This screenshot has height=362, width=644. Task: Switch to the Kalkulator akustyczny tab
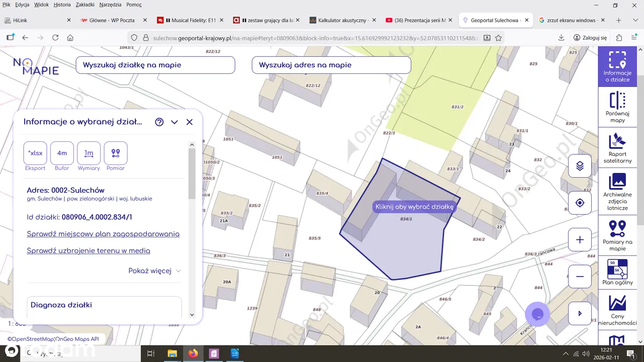[x=343, y=20]
